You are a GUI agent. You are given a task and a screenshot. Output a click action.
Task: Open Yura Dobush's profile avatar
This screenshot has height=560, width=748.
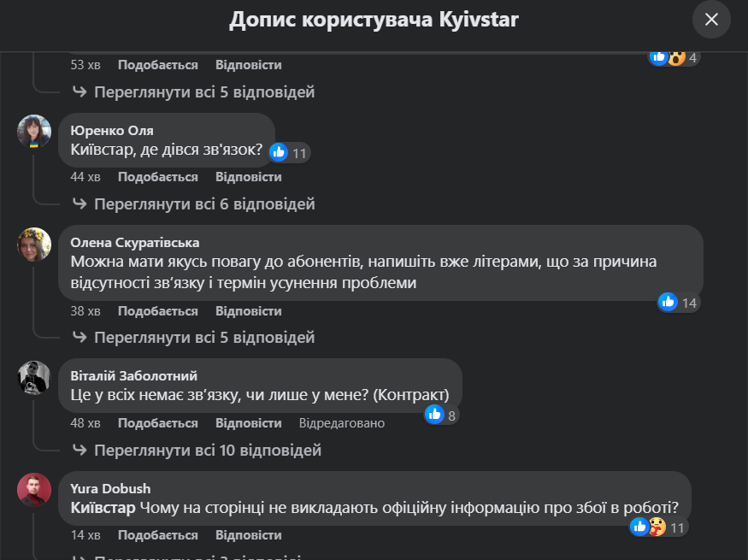(x=34, y=489)
